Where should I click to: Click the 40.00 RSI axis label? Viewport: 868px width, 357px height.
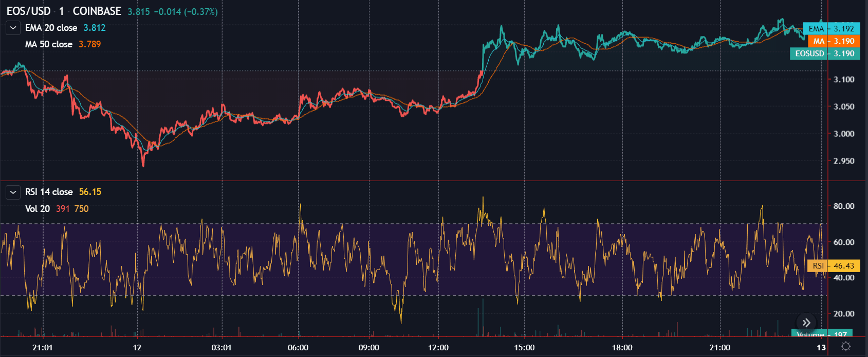coord(844,278)
